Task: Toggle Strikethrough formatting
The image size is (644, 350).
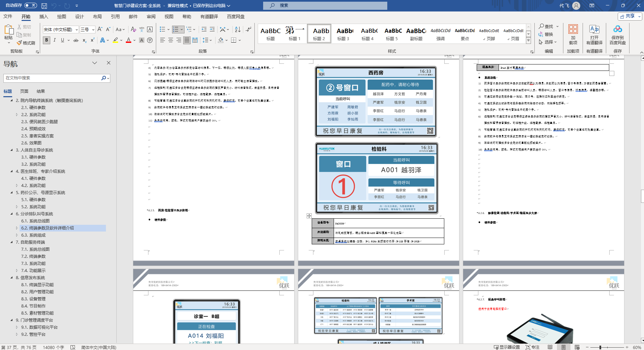Action: coord(76,40)
